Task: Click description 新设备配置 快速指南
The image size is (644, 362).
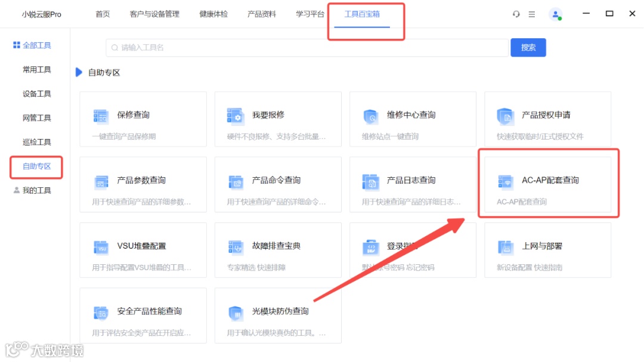Action: coord(530,268)
